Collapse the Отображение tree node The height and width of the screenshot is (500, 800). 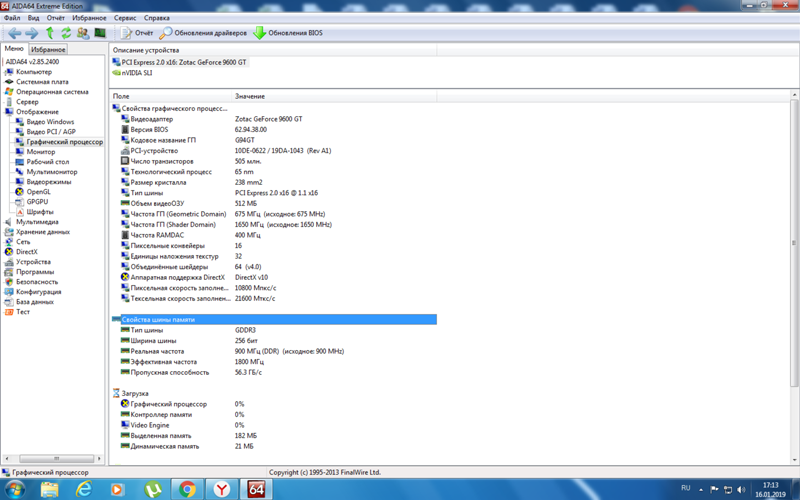37,112
